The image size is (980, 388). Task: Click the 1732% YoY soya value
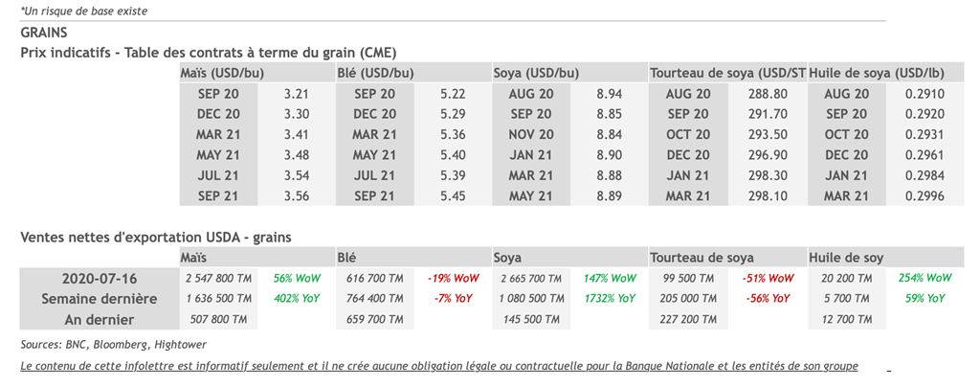click(609, 299)
